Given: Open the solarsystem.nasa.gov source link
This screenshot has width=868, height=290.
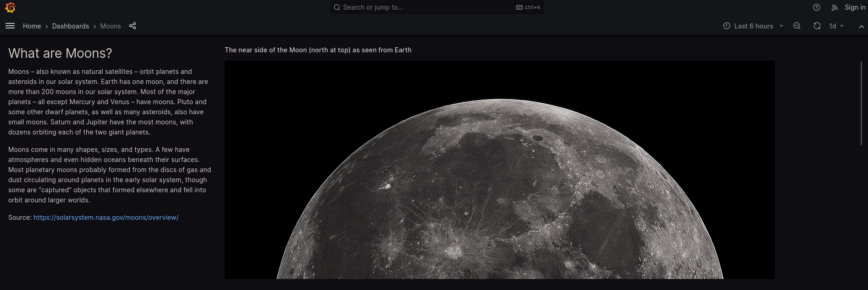Looking at the screenshot, I should click(106, 217).
